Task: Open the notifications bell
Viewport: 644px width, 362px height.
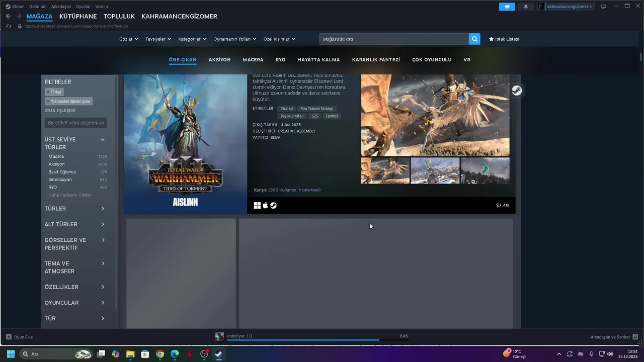Action: (526, 7)
